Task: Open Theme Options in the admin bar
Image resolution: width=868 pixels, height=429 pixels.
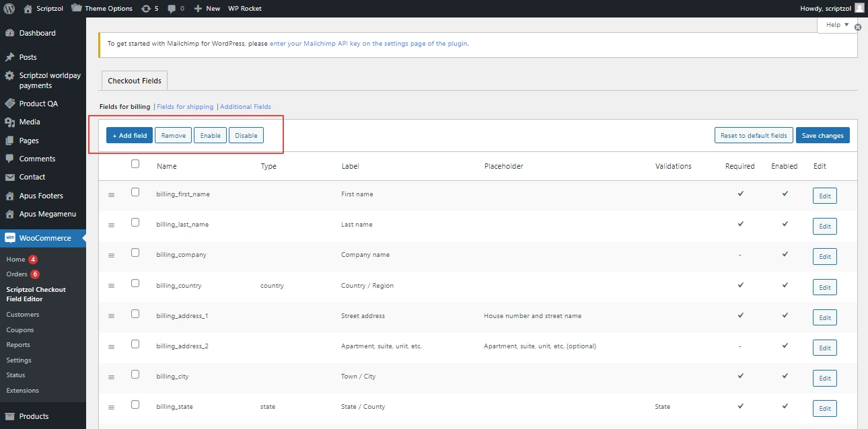Action: click(x=102, y=8)
